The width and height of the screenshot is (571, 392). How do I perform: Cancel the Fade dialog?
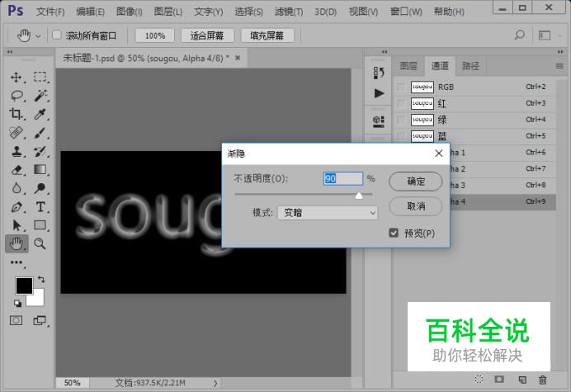416,206
